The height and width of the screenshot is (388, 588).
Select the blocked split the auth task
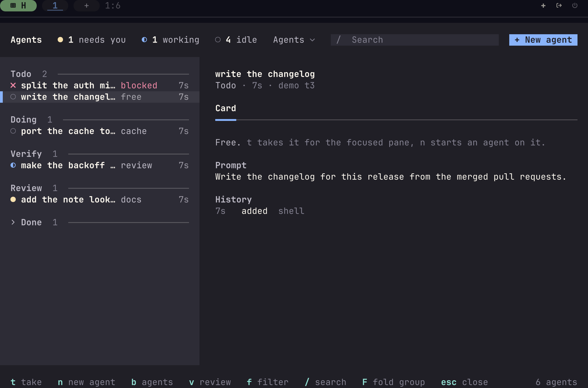click(x=100, y=85)
